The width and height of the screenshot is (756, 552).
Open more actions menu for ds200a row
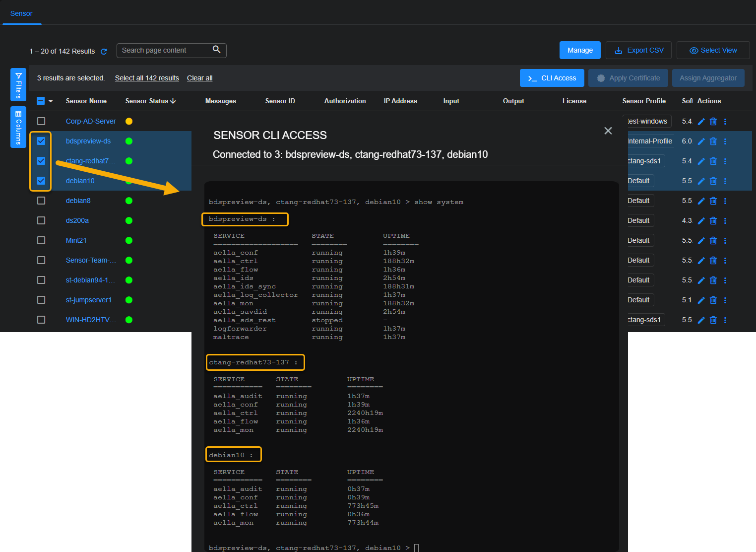pyautogui.click(x=725, y=221)
